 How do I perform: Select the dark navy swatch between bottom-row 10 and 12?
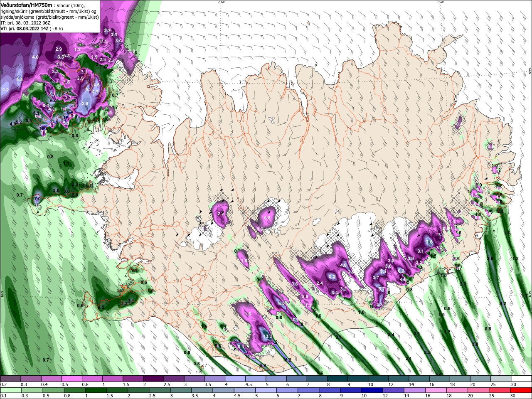372,390
